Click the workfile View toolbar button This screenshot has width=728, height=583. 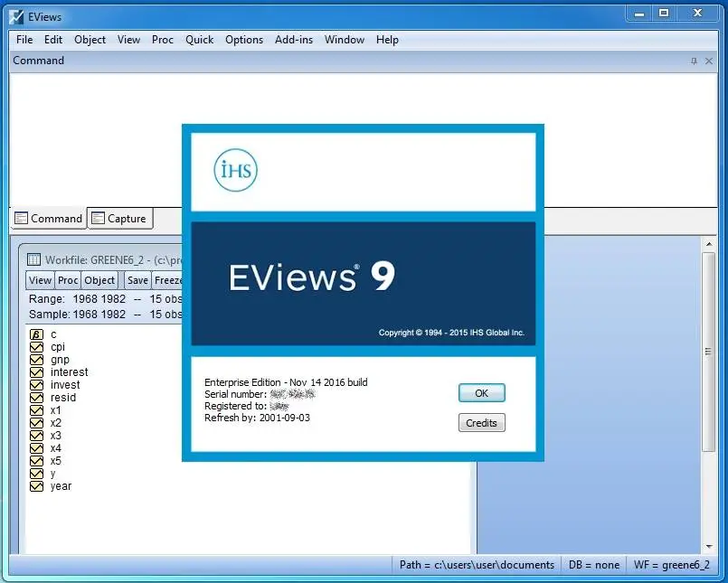(40, 280)
